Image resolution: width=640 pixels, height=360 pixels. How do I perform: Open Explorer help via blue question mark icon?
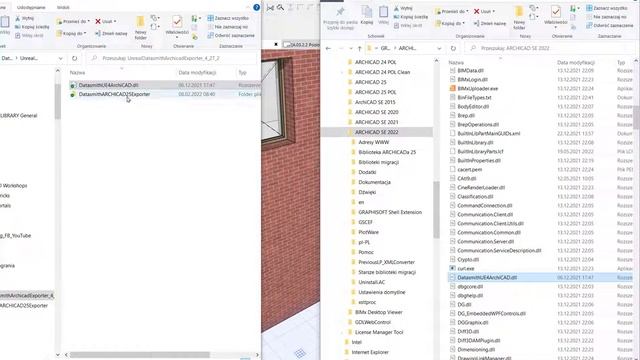256,7
